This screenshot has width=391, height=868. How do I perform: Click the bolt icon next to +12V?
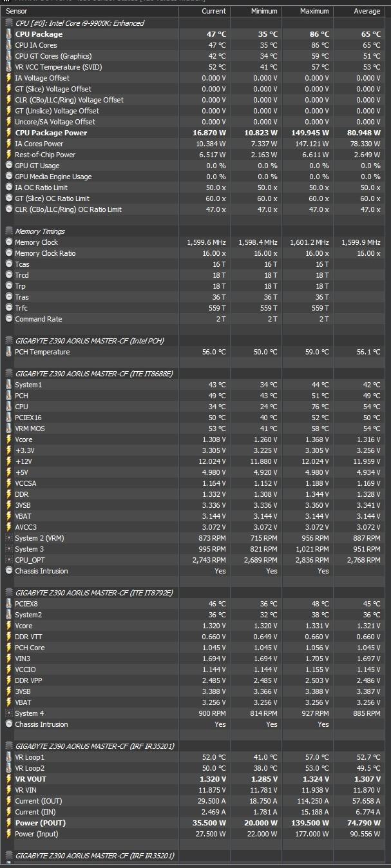click(8, 461)
